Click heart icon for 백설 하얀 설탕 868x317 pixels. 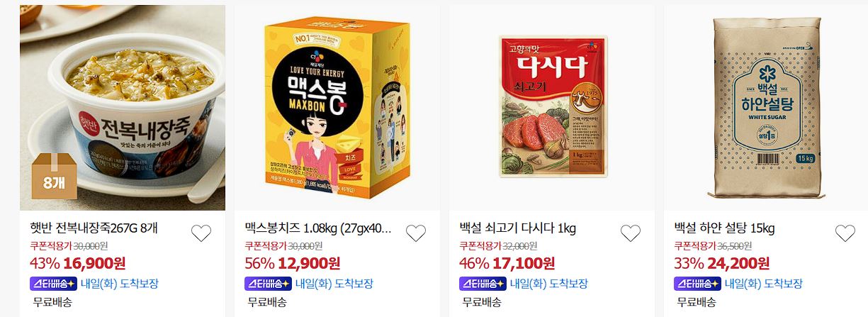coord(845,233)
